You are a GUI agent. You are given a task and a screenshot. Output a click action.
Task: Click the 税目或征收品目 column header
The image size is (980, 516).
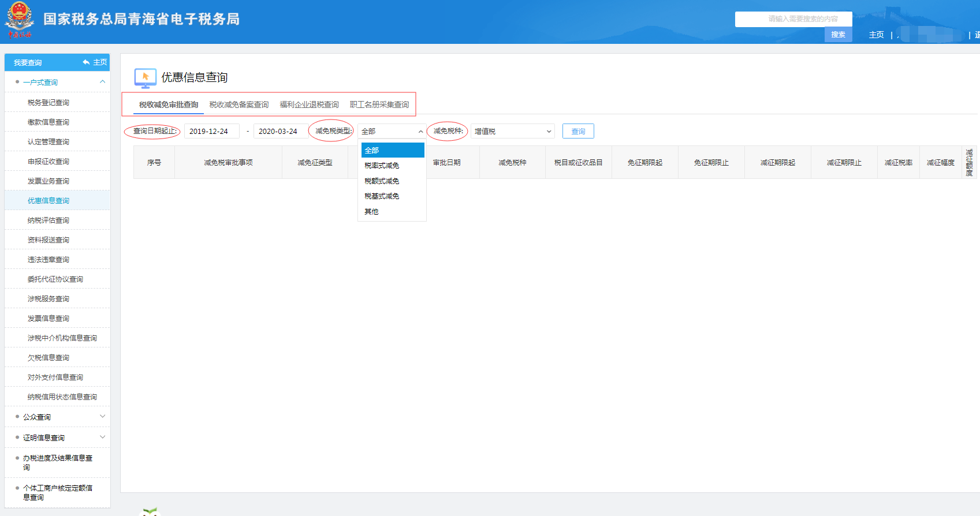tap(579, 163)
